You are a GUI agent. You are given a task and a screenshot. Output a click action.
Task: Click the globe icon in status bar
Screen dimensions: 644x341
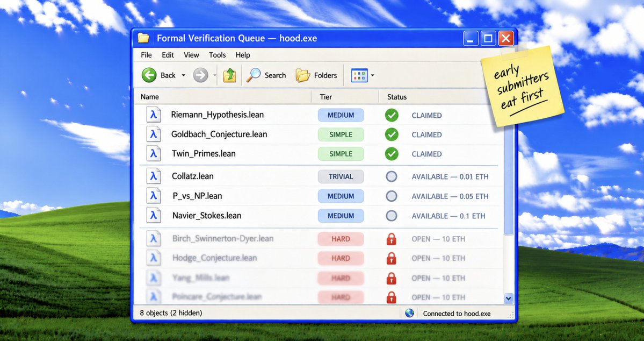409,313
